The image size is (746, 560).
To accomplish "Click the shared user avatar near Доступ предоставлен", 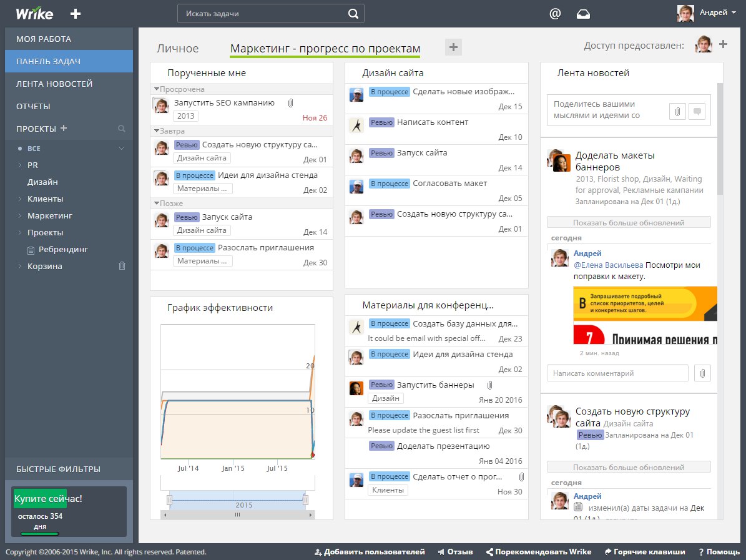I will tap(704, 44).
